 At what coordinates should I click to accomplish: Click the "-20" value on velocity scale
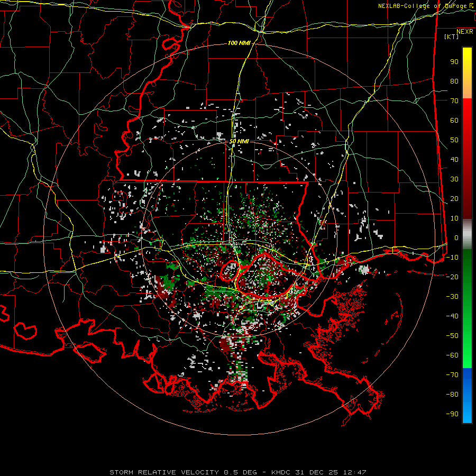click(x=452, y=277)
